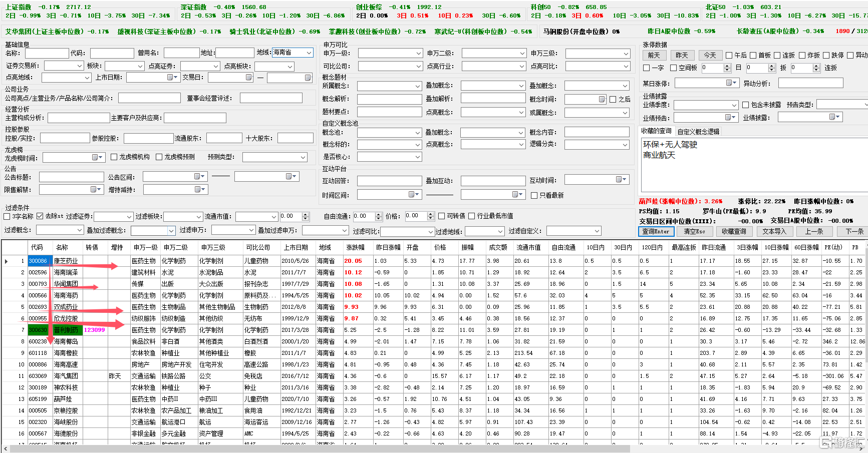Open the 互动时间 calendar picker
This screenshot has height=453, width=868.
(622, 179)
